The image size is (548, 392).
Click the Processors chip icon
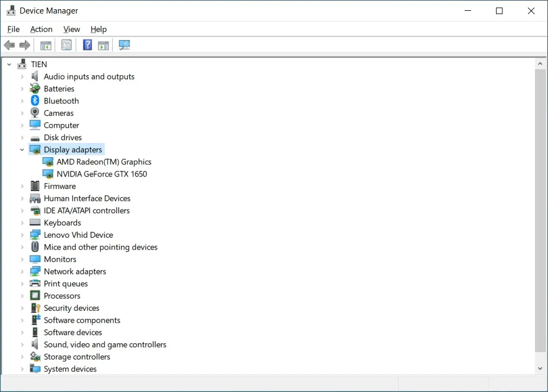[35, 296]
